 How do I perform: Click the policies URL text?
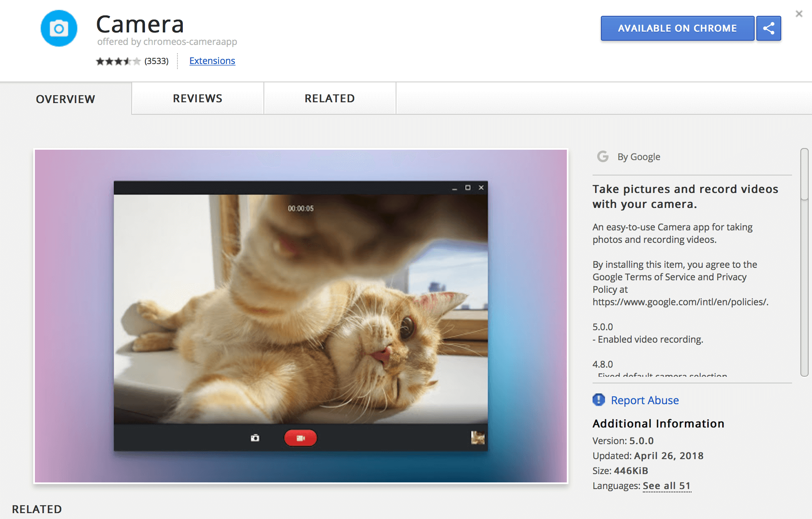(x=680, y=302)
